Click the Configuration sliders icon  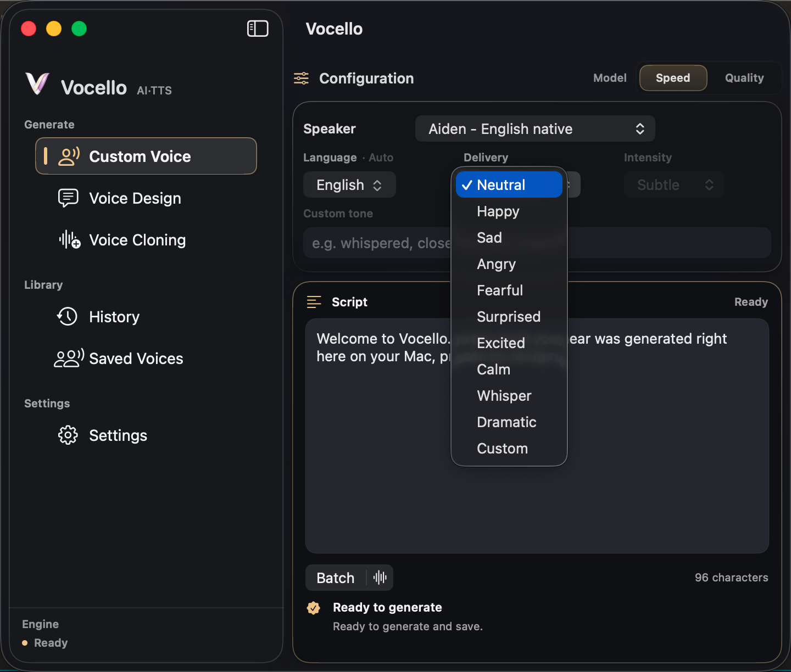pyautogui.click(x=301, y=79)
